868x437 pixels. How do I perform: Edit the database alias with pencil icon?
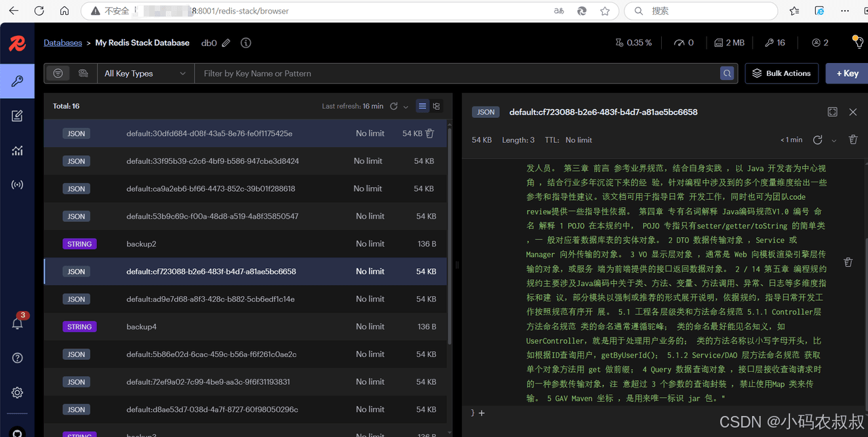pos(226,43)
